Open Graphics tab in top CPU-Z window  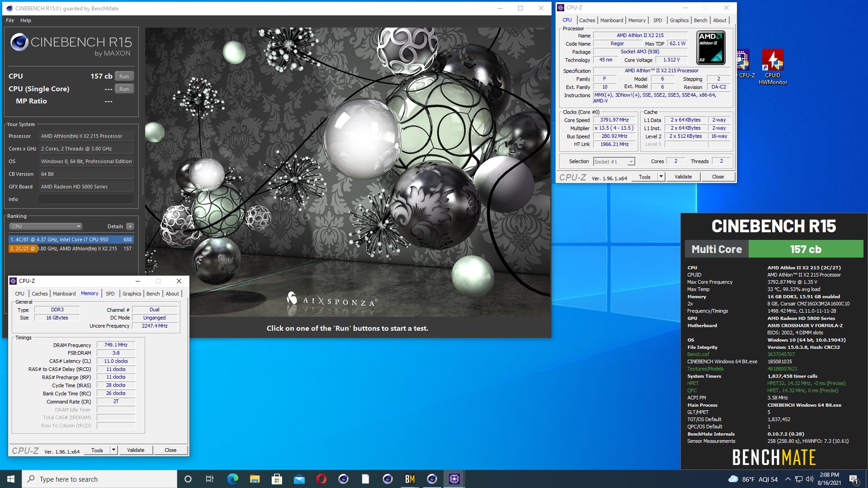679,20
